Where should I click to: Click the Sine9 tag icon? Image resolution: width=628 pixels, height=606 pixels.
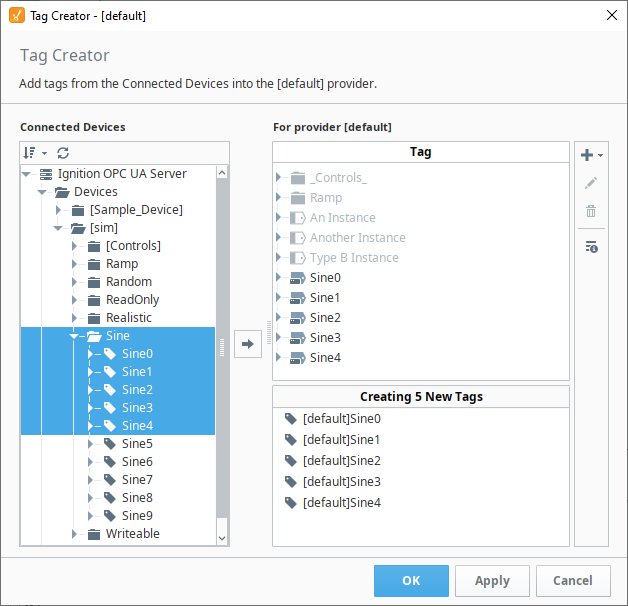pos(110,516)
